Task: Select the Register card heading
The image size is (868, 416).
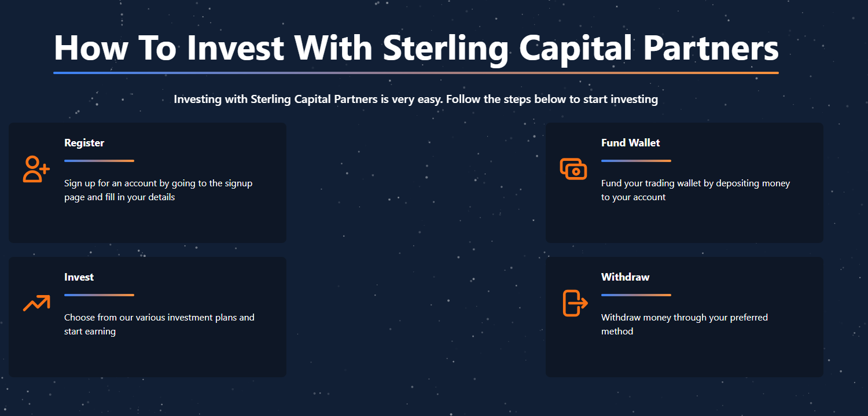Action: click(x=84, y=143)
